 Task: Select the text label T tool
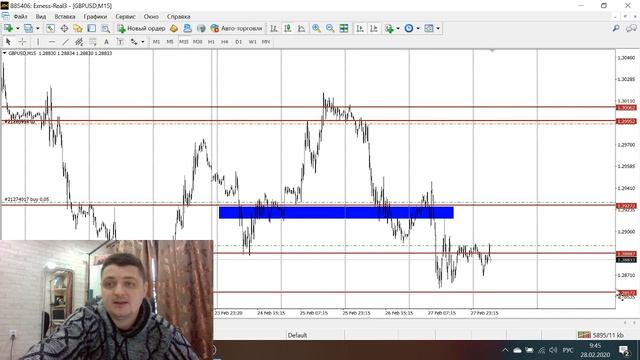[x=120, y=42]
